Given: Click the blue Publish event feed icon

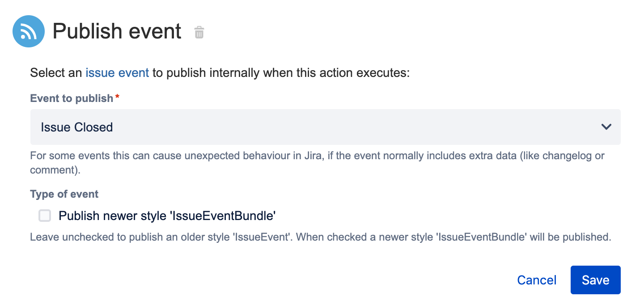Looking at the screenshot, I should point(29,31).
